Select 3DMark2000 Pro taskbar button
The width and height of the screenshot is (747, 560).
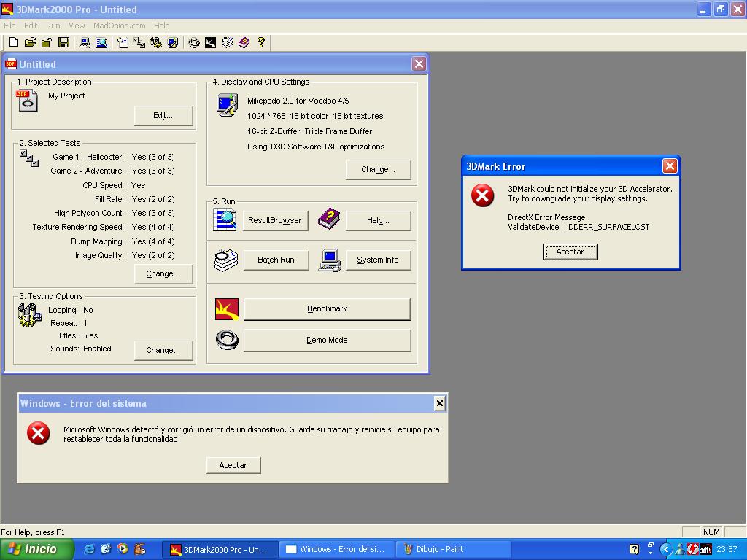pyautogui.click(x=219, y=549)
